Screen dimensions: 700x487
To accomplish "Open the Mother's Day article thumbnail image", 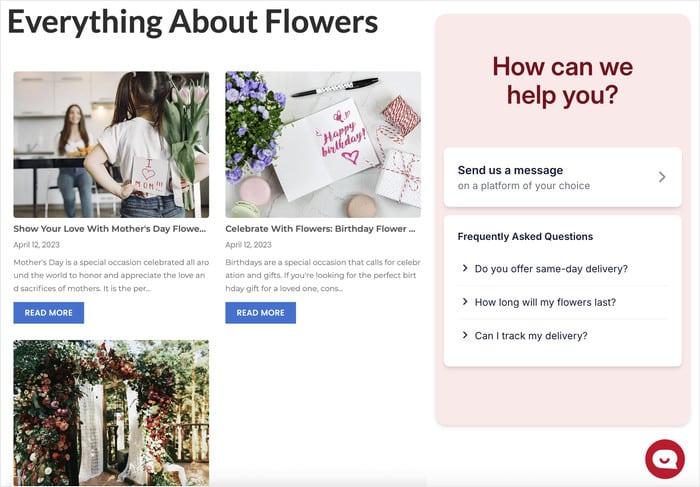I will pos(111,144).
